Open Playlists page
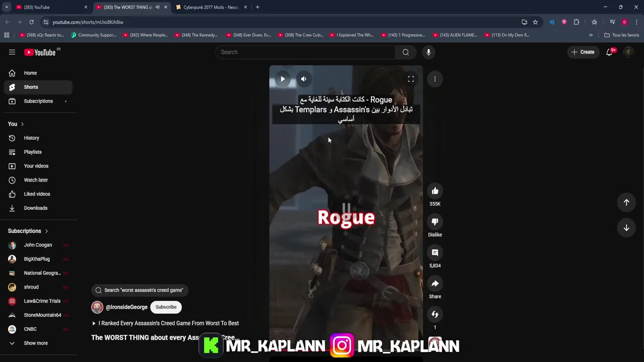The height and width of the screenshot is (362, 644). click(x=38, y=152)
